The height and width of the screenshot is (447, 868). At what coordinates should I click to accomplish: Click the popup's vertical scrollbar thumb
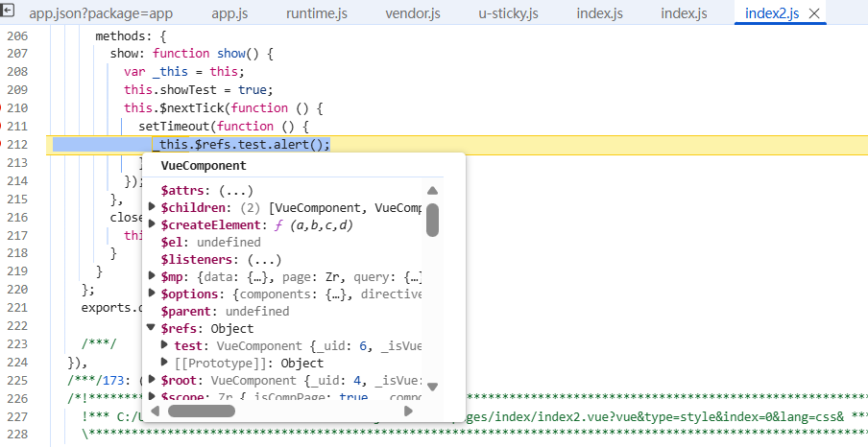[x=432, y=220]
